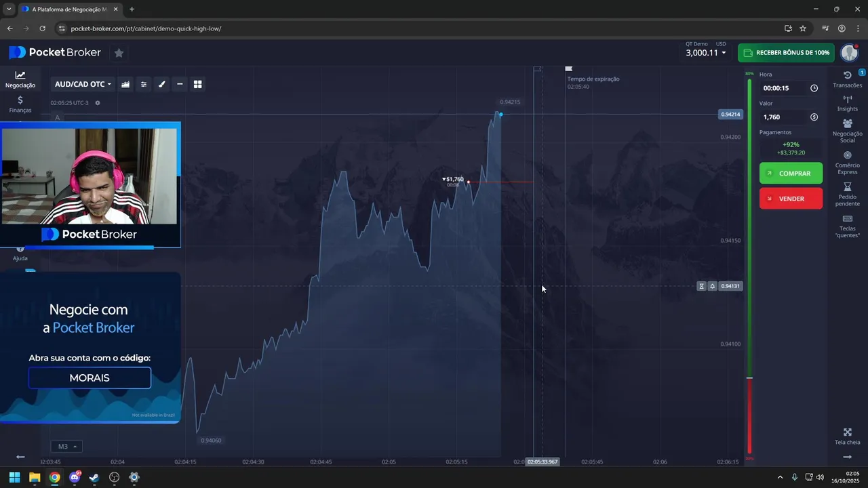
Task: Select the drawing brush tool
Action: click(161, 84)
